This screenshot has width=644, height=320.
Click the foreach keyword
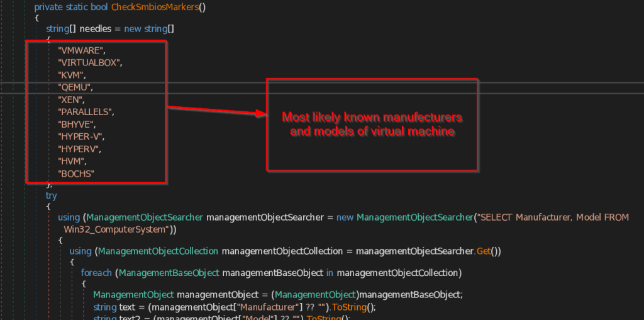97,273
